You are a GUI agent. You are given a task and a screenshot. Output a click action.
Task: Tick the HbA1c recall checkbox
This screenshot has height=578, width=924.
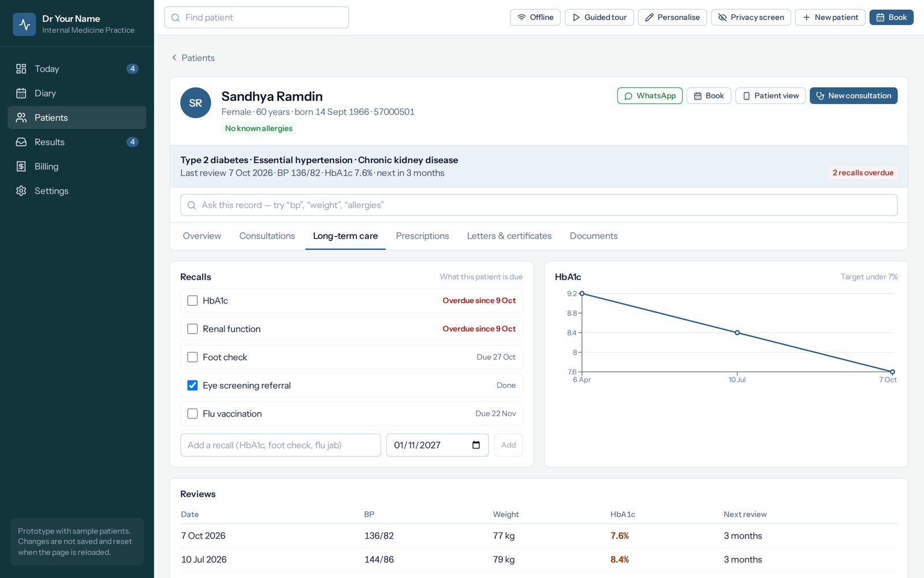pyautogui.click(x=192, y=301)
